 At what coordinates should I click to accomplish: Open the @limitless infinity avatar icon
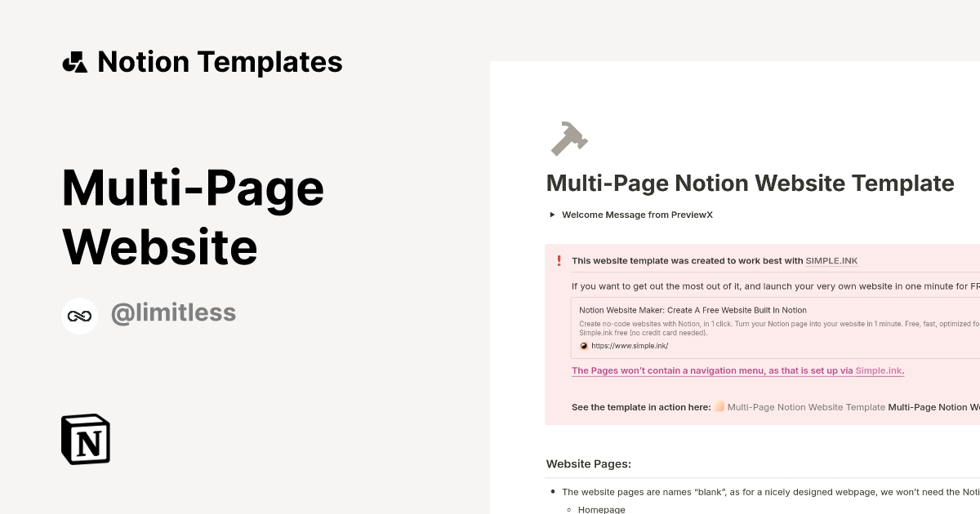[x=79, y=316]
